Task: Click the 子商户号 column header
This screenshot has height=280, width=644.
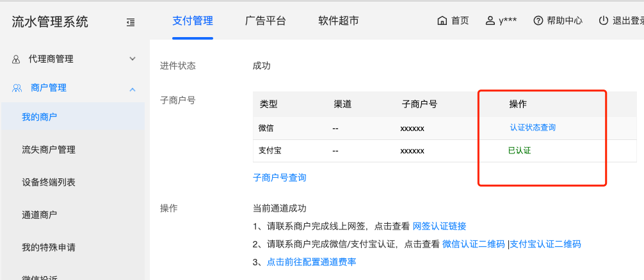Action: (x=419, y=104)
